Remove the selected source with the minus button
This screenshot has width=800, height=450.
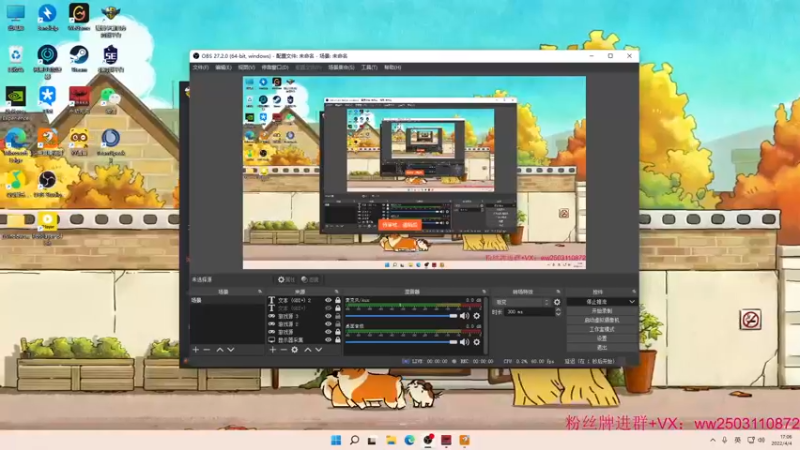[283, 350]
